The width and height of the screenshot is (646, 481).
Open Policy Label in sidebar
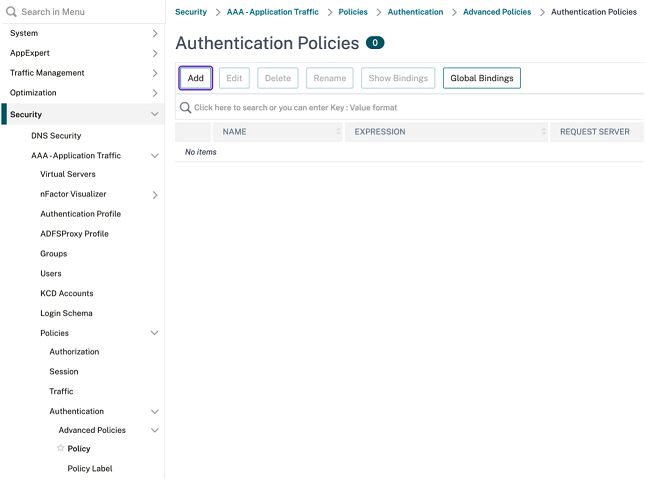click(90, 468)
